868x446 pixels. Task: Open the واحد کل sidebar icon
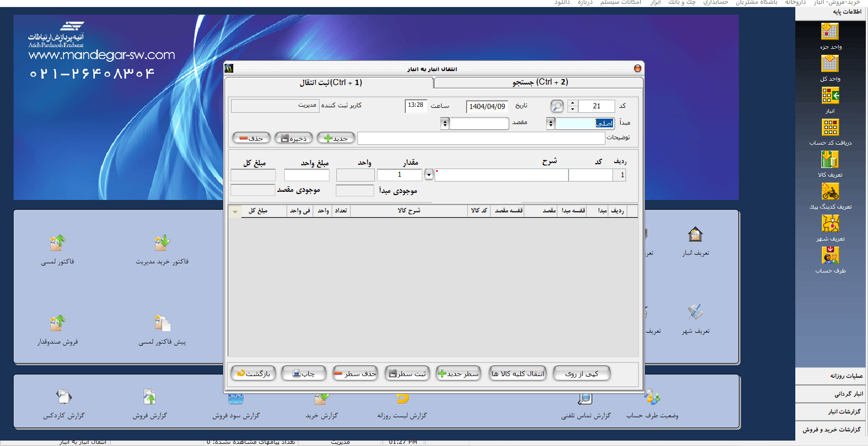pos(829,64)
